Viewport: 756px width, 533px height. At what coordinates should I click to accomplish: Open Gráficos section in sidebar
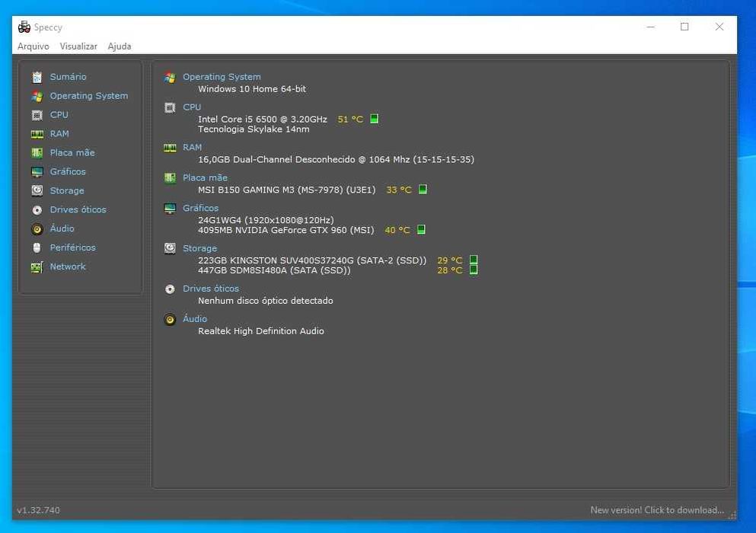(x=68, y=171)
